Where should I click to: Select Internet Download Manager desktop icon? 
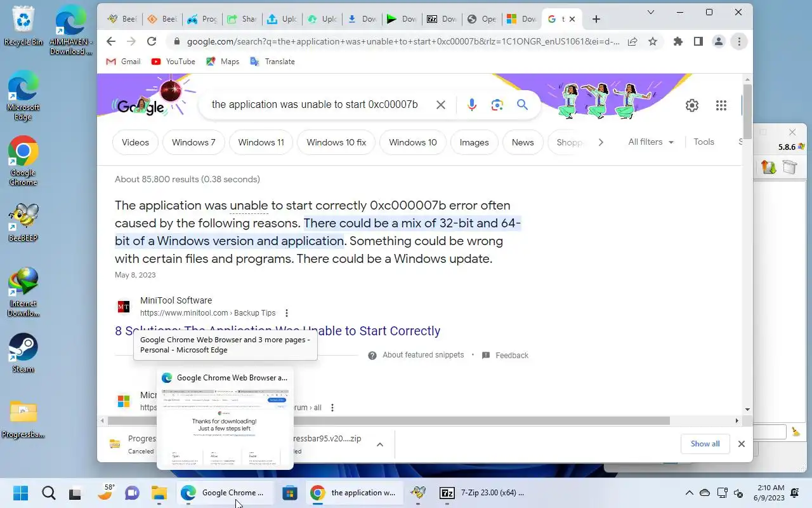23,292
